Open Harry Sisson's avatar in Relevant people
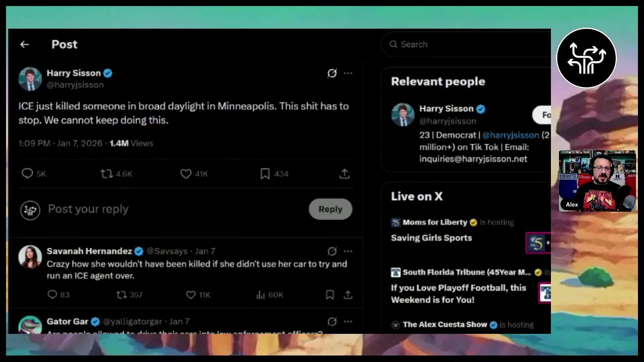The width and height of the screenshot is (644, 362). pyautogui.click(x=403, y=115)
